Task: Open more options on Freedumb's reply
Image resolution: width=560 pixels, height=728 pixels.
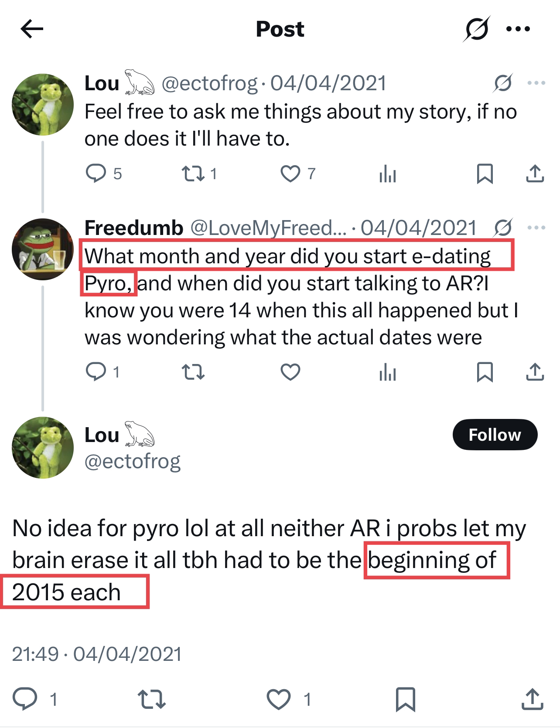Action: (x=536, y=228)
